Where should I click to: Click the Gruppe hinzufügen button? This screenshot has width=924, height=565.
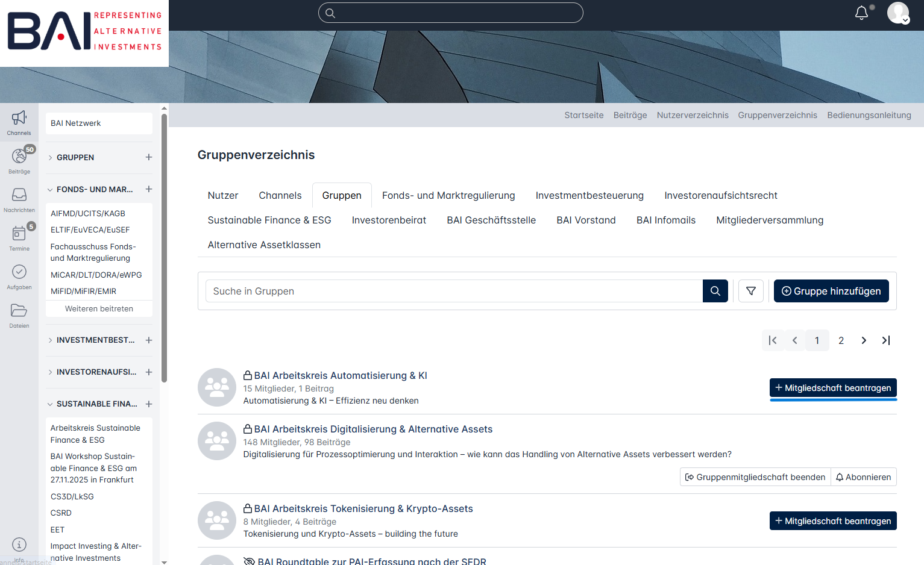(831, 291)
